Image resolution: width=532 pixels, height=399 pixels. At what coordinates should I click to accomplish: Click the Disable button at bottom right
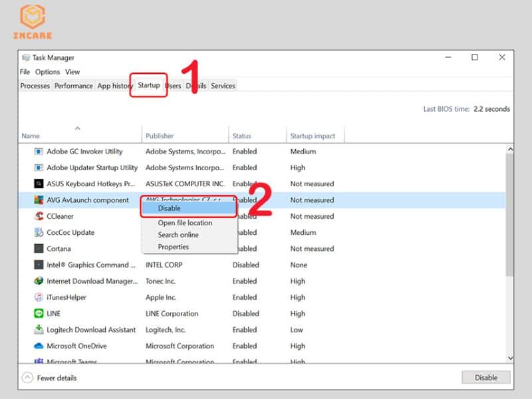click(486, 377)
